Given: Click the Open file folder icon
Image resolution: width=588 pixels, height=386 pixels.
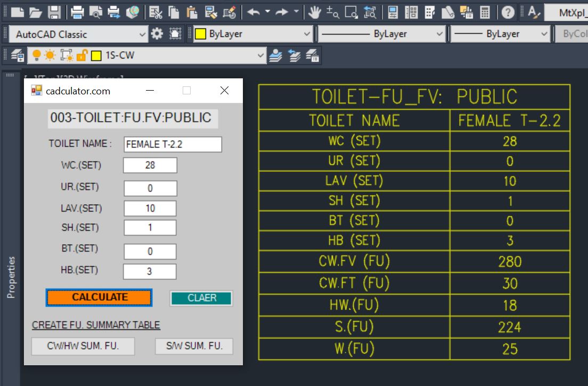Looking at the screenshot, I should coord(35,12).
